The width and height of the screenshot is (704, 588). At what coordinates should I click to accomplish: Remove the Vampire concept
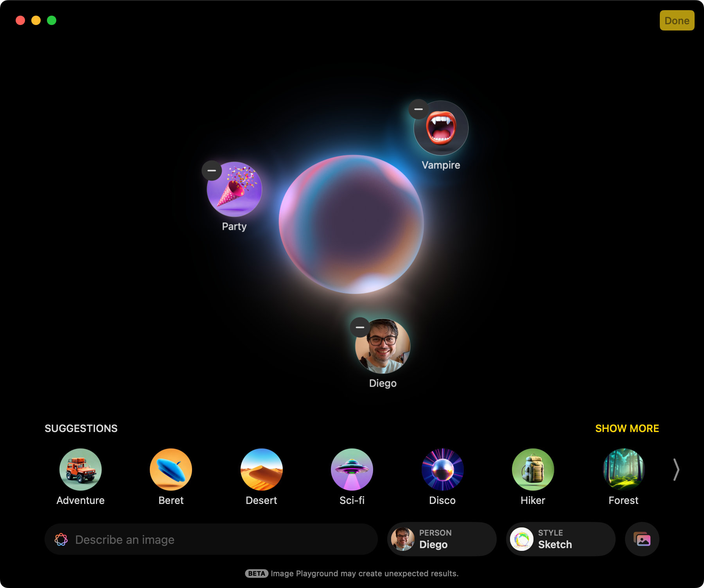(x=418, y=109)
